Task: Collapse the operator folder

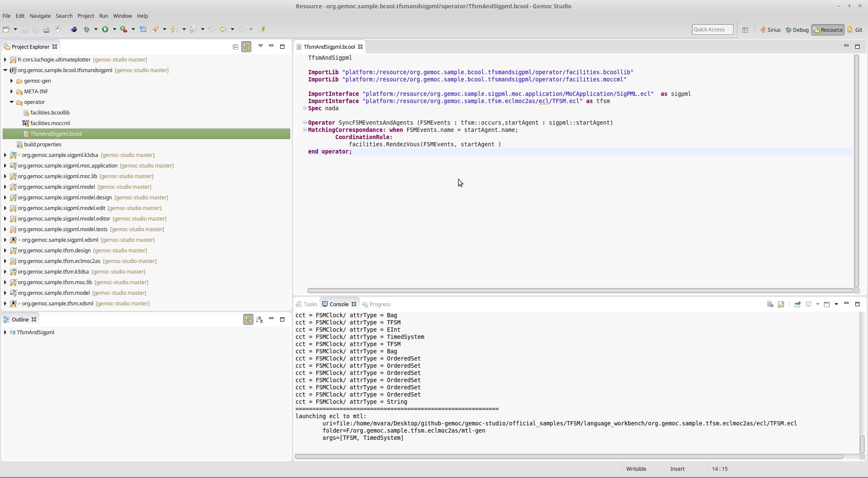Action: coord(11,102)
